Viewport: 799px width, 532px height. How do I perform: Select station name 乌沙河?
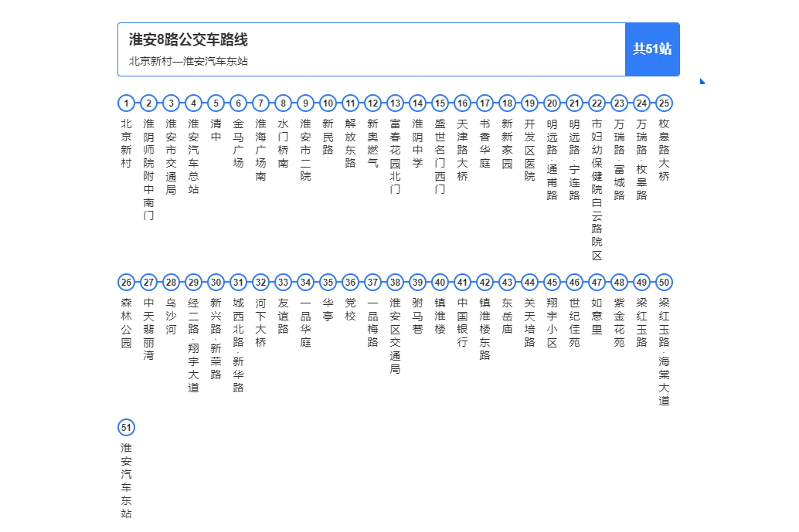click(172, 316)
